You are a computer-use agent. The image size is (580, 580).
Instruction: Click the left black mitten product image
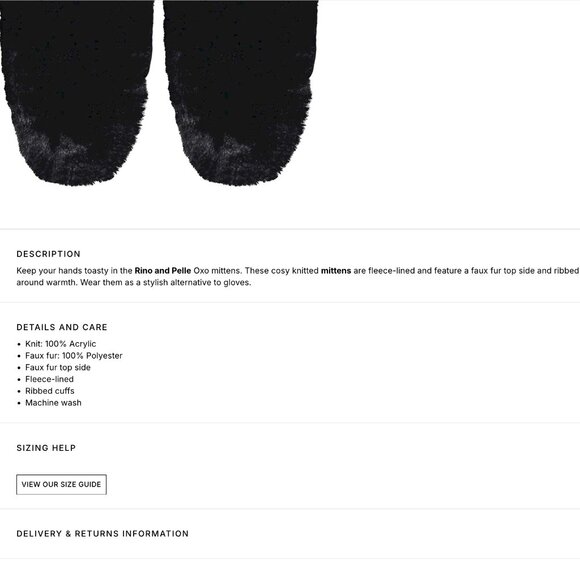[x=76, y=92]
